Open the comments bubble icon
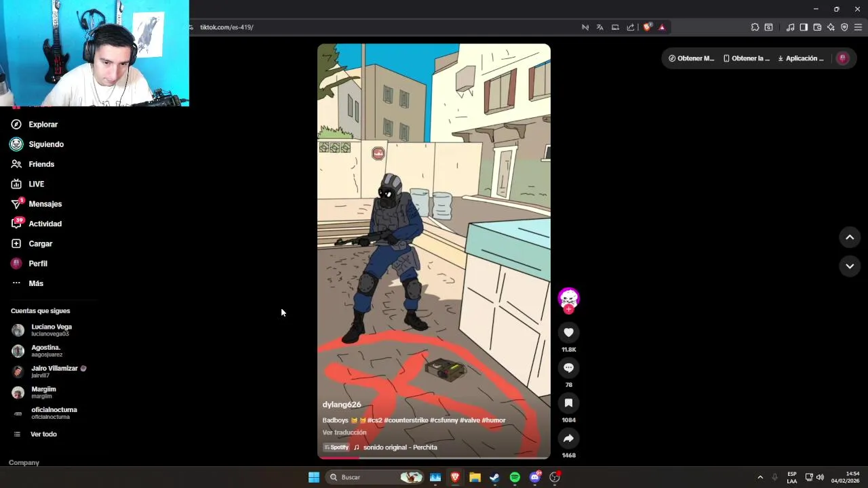868x488 pixels. click(x=568, y=367)
